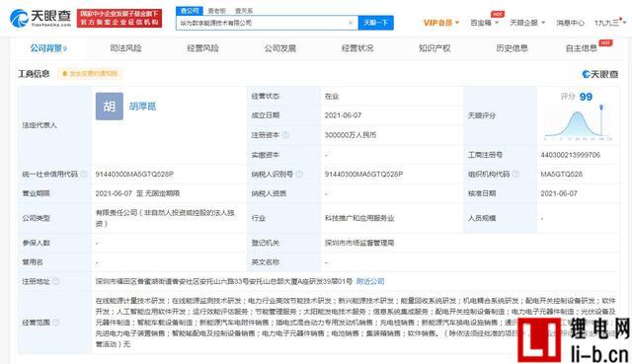Switch to the 公司发展 tab
This screenshot has width=632, height=364.
coord(280,48)
